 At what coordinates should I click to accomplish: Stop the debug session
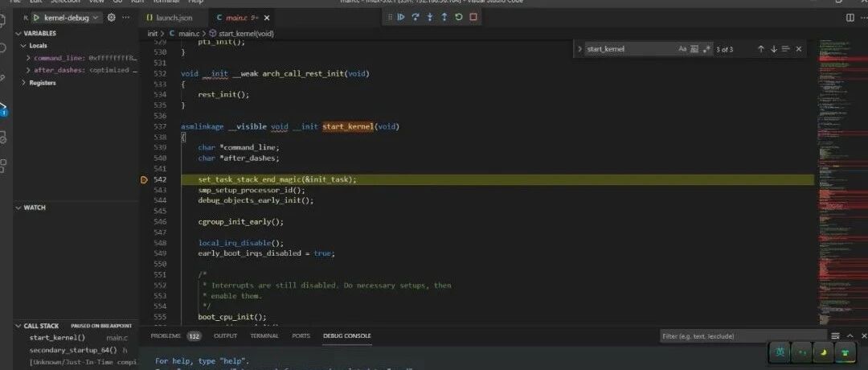point(473,17)
